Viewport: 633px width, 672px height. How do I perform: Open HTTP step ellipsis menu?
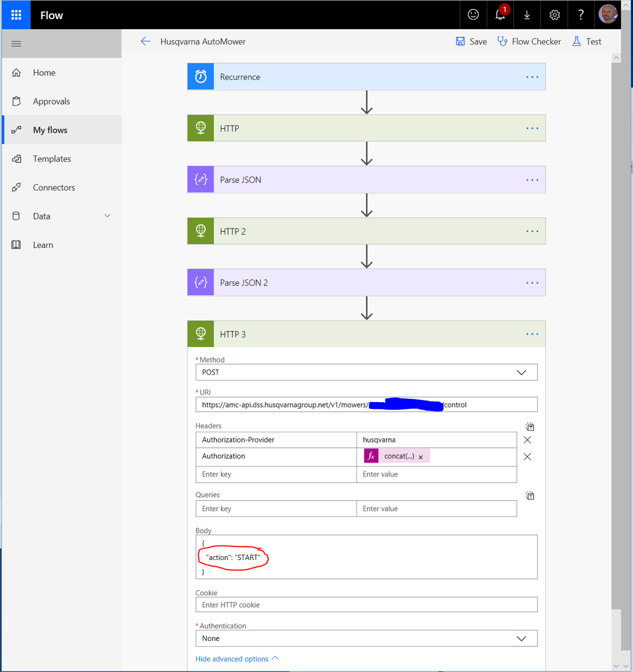click(532, 128)
